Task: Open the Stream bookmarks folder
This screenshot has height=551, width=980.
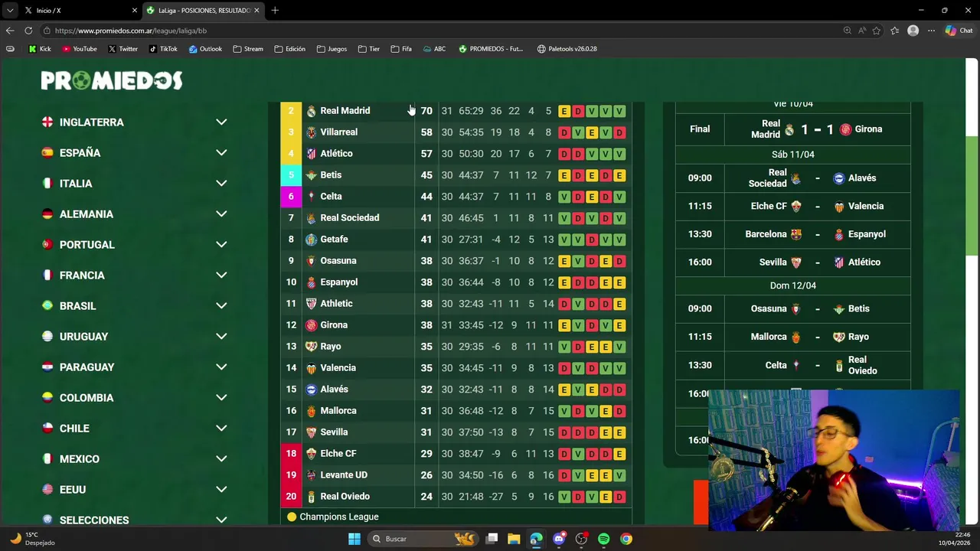Action: [x=248, y=49]
